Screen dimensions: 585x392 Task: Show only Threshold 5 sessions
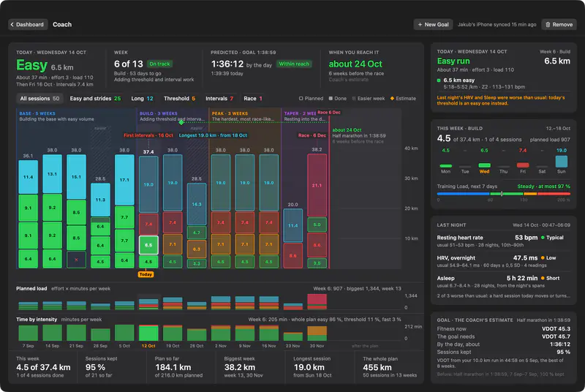tap(179, 99)
